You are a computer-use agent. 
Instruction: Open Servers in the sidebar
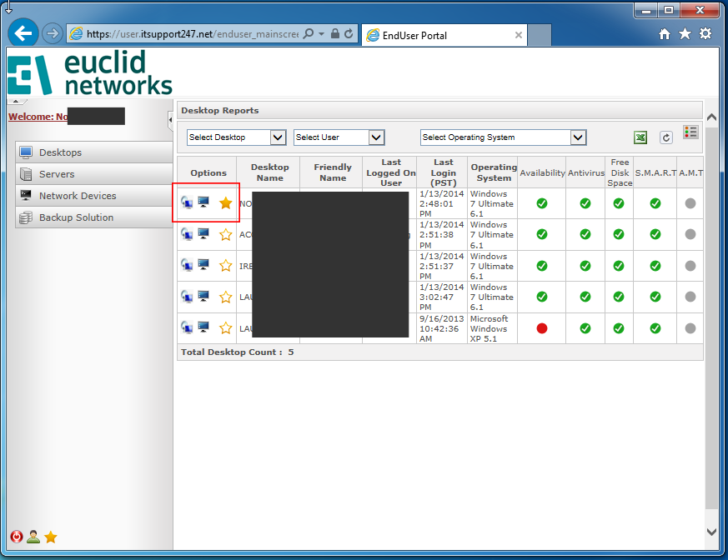coord(94,174)
